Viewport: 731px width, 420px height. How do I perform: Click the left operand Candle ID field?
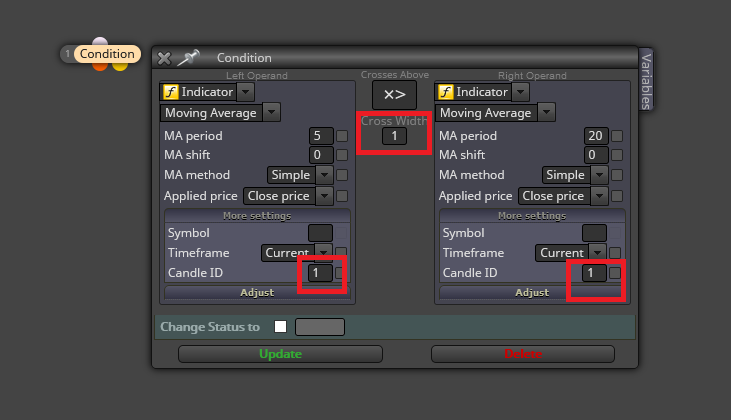[x=320, y=273]
